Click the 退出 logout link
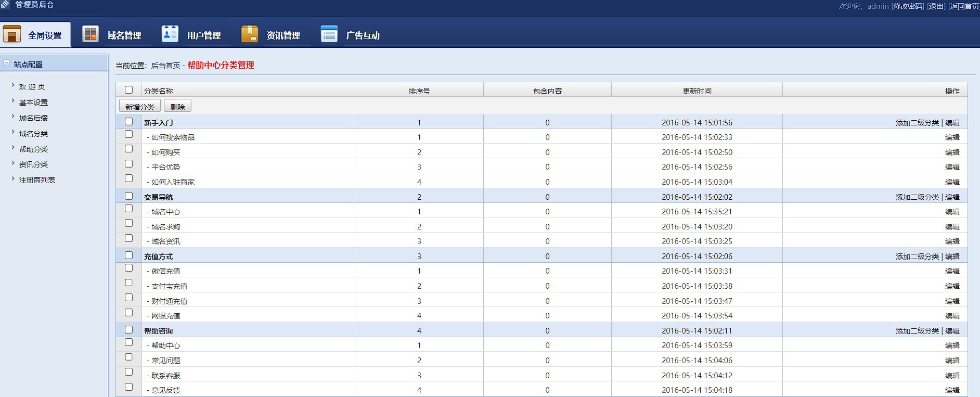 coord(936,6)
